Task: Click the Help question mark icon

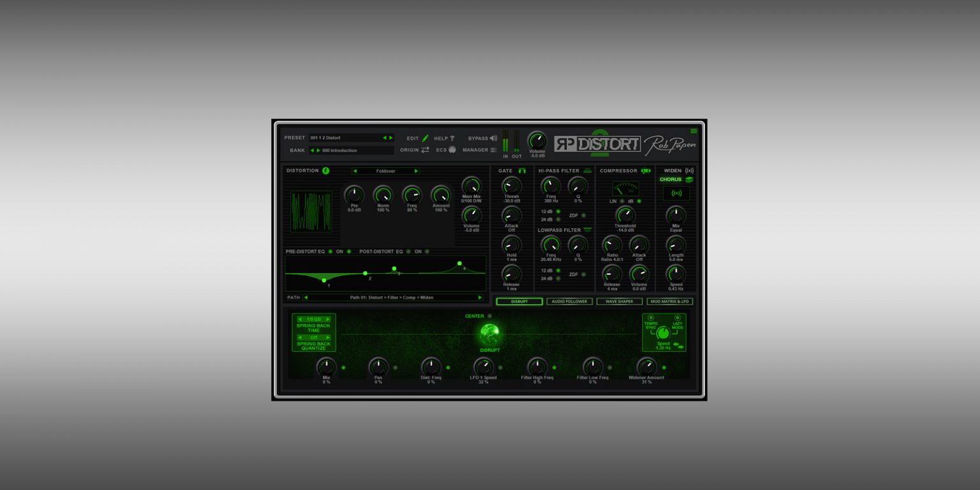Action: click(x=452, y=138)
